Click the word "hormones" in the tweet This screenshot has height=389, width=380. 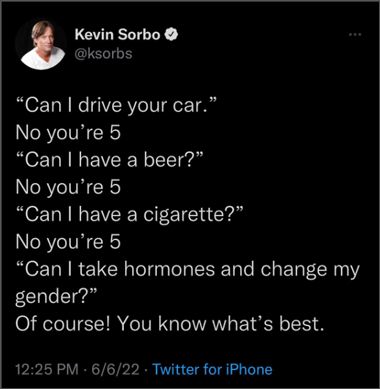click(x=170, y=269)
